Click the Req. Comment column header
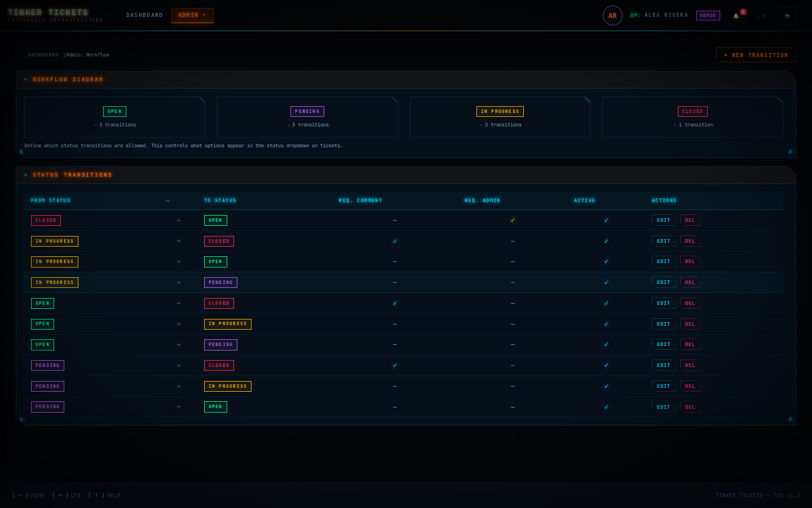Screen dimensions: 812x508 coord(360,200)
